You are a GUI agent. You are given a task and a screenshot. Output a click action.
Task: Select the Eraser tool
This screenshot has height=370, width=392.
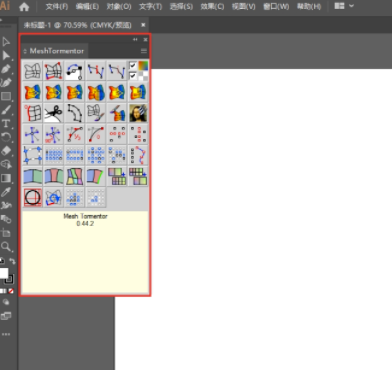click(6, 151)
